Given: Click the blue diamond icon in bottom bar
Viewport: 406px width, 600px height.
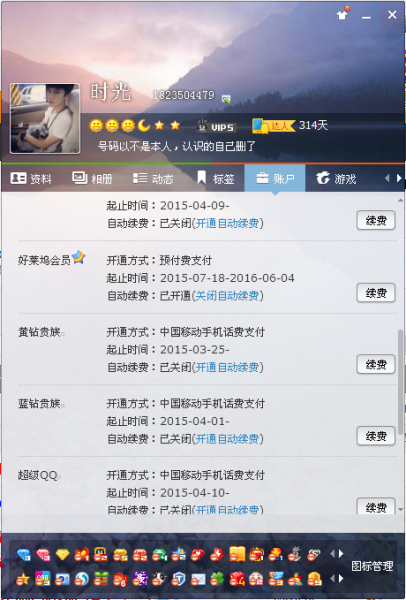Looking at the screenshot, I should [x=24, y=554].
